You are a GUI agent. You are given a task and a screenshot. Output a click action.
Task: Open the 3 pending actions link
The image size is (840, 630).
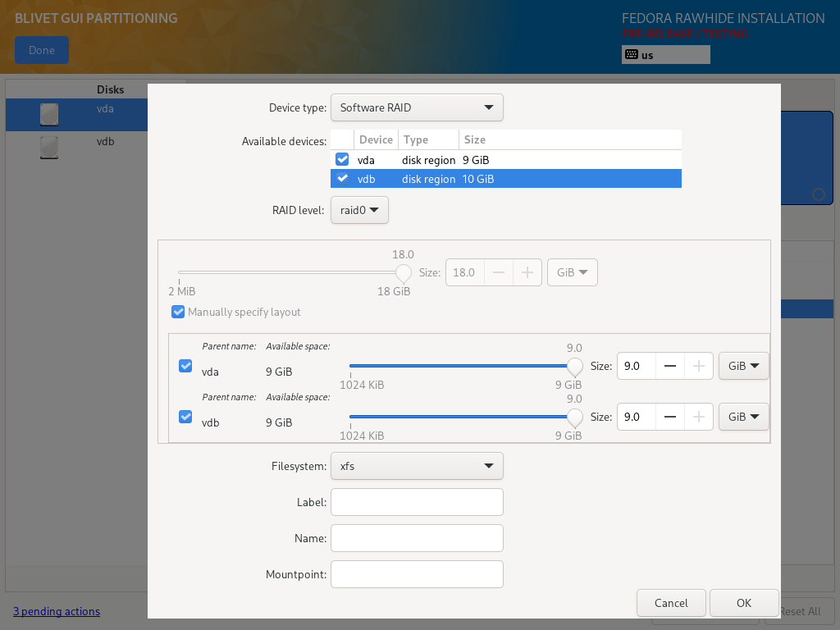(x=57, y=611)
